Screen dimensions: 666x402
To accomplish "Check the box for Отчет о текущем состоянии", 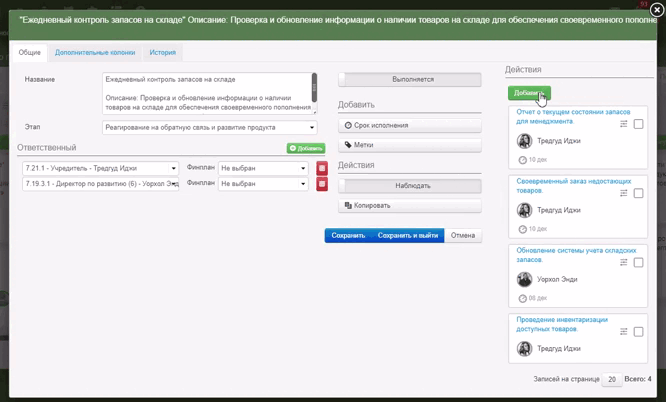I will coord(638,124).
